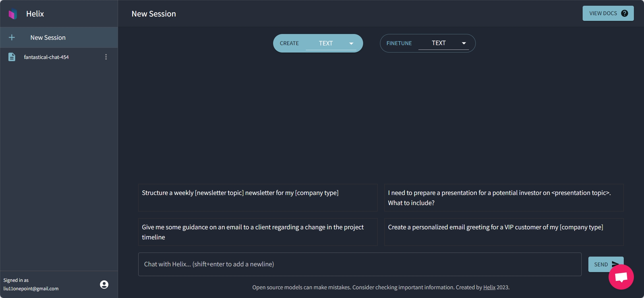Open the pink chat support bubble

[x=621, y=277]
